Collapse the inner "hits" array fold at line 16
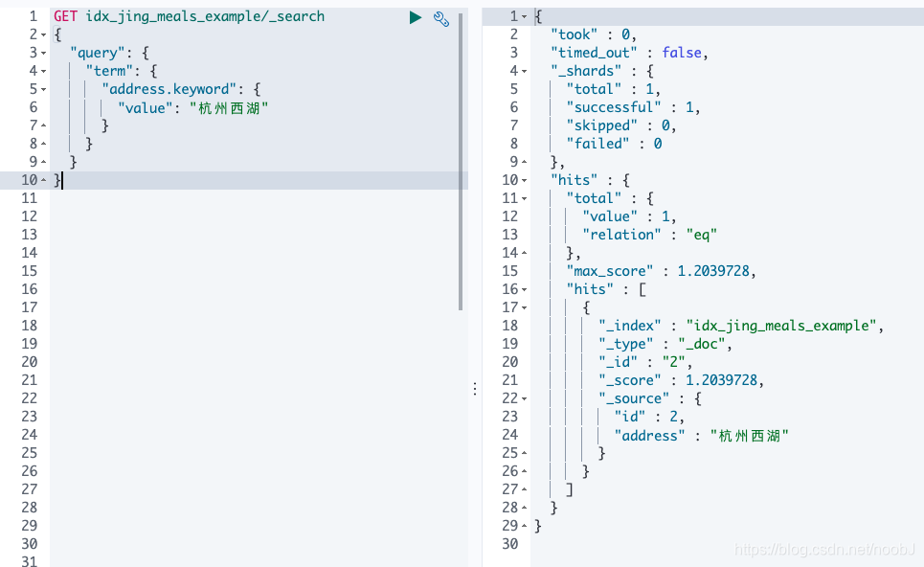The width and height of the screenshot is (924, 567). pos(525,290)
